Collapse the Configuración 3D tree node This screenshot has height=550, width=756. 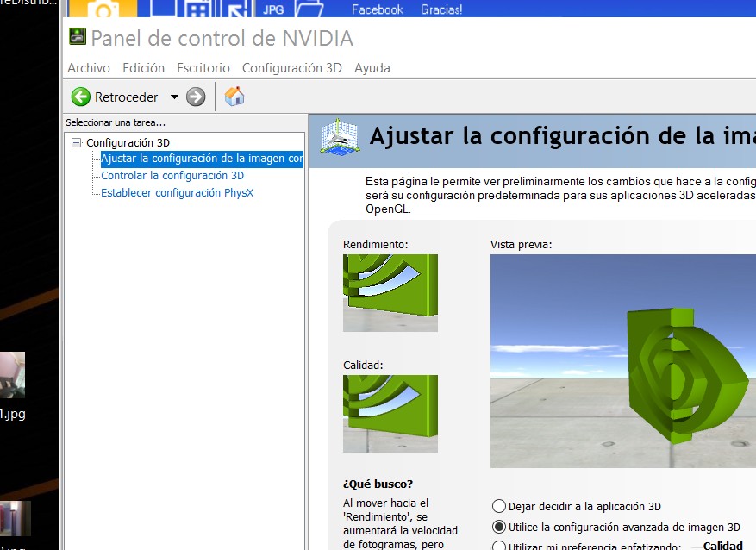pos(77,142)
